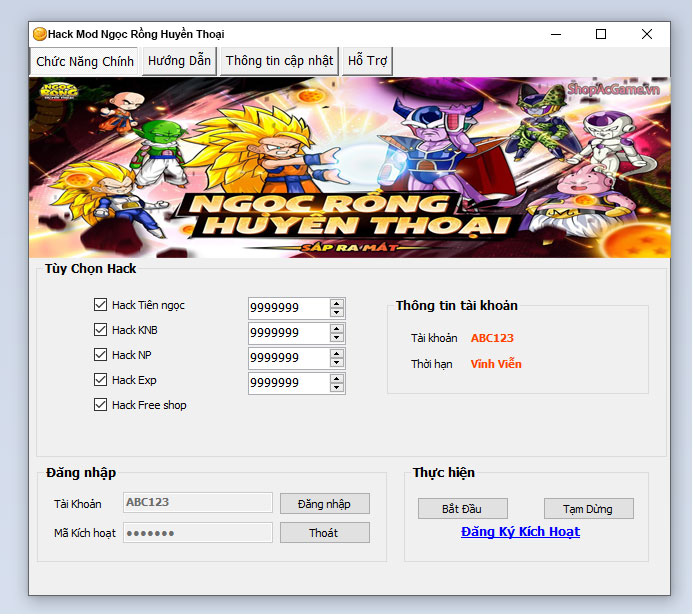Increase Hack NP value with up arrow
Image resolution: width=693 pixels, height=616 pixels.
pos(337,354)
